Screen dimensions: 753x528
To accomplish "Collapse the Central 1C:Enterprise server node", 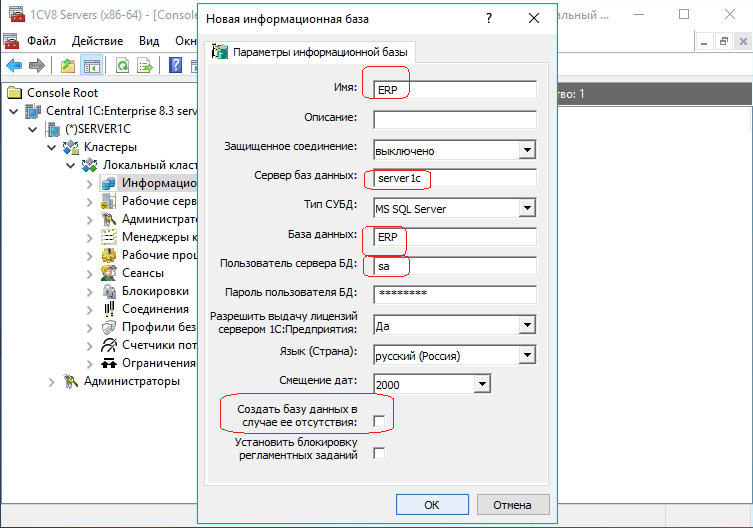I will [x=13, y=111].
